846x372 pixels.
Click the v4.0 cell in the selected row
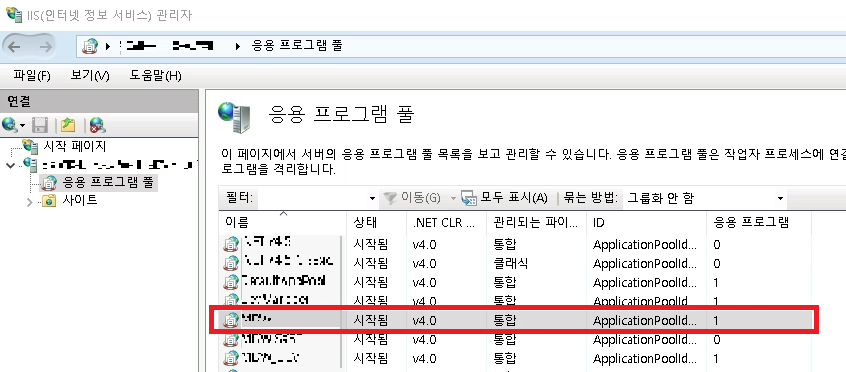tap(424, 320)
